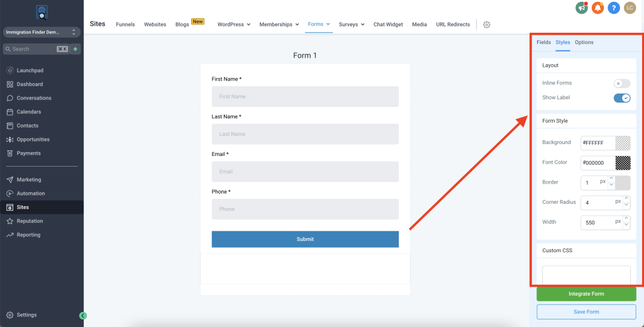Disable the Show Label toggle
The image size is (644, 327).
(x=621, y=97)
